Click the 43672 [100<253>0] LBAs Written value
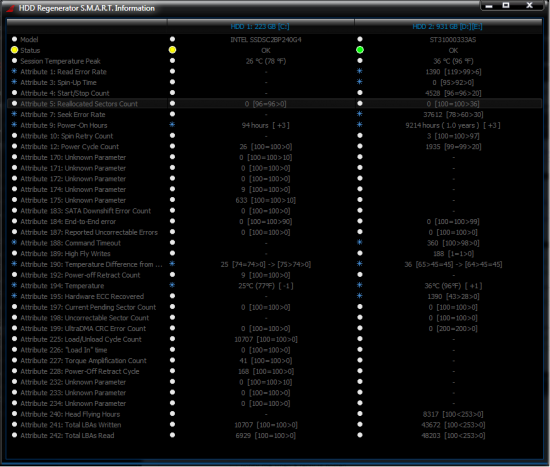This screenshot has width=550, height=467. [x=453, y=425]
